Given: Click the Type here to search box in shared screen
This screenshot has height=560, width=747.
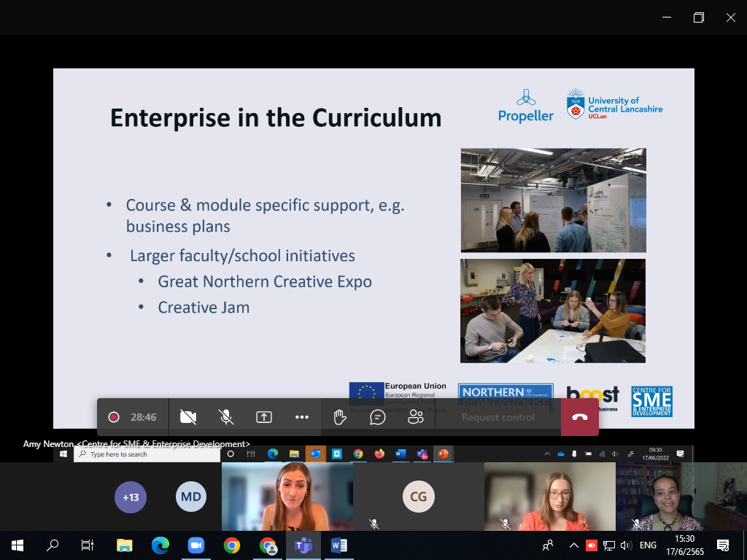Looking at the screenshot, I should (x=147, y=454).
